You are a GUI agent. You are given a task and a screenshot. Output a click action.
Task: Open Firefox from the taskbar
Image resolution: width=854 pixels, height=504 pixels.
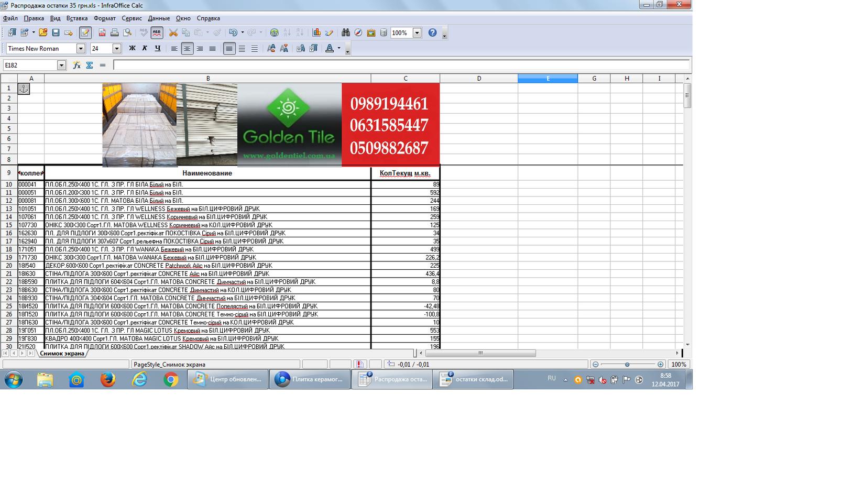(x=108, y=379)
